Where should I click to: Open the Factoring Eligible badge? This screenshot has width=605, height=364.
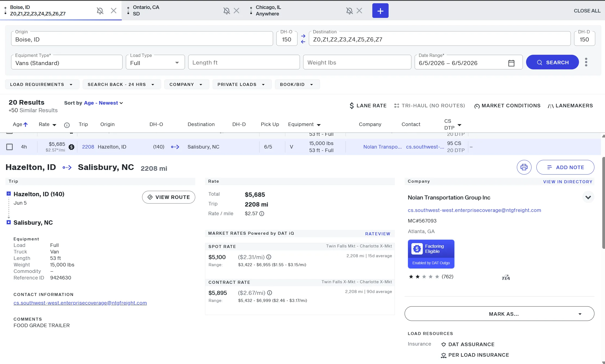click(x=431, y=254)
